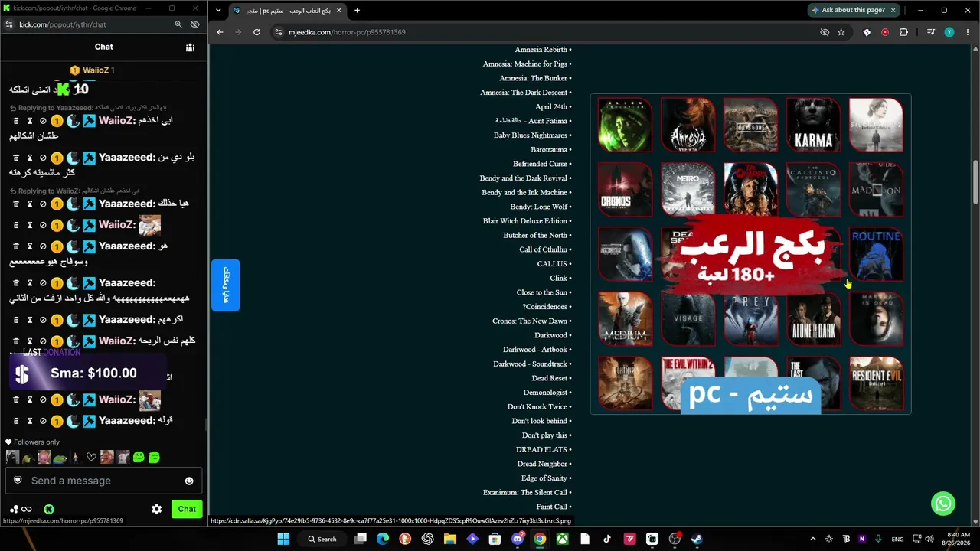Click 'Dead Reset' in the game list
This screenshot has height=551, width=980.
click(550, 378)
